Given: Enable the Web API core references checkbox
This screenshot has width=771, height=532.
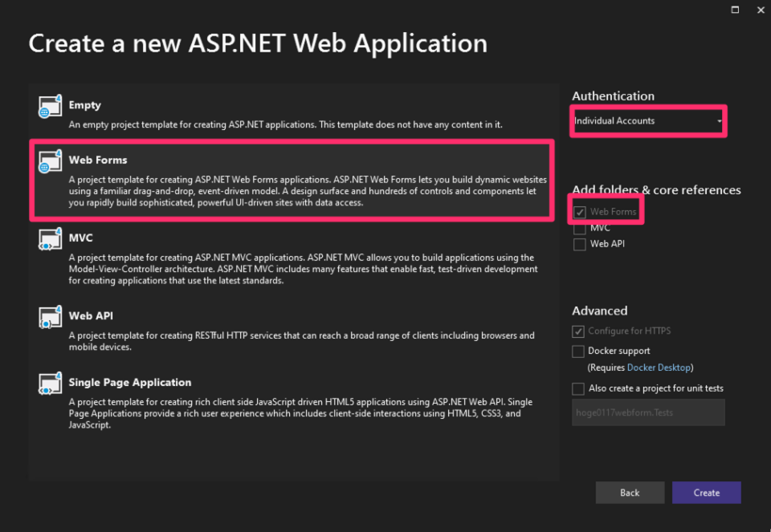Looking at the screenshot, I should (x=580, y=244).
